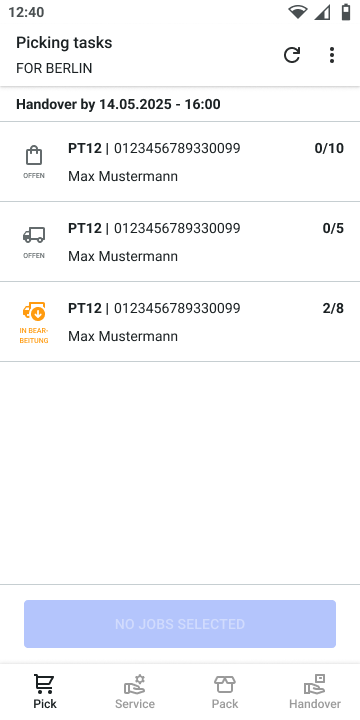Click the cellular signal icon

click(322, 12)
